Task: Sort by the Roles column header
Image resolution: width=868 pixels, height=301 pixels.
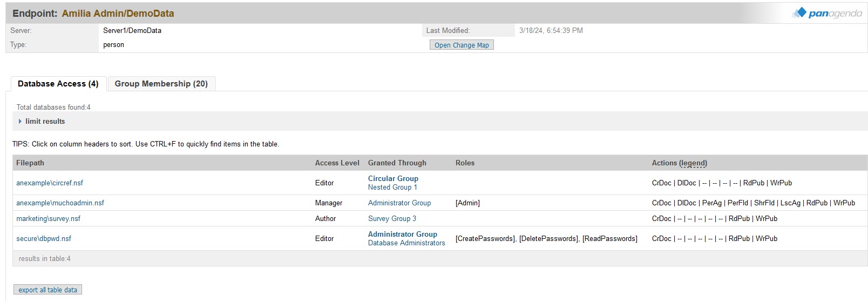Action: 465,163
